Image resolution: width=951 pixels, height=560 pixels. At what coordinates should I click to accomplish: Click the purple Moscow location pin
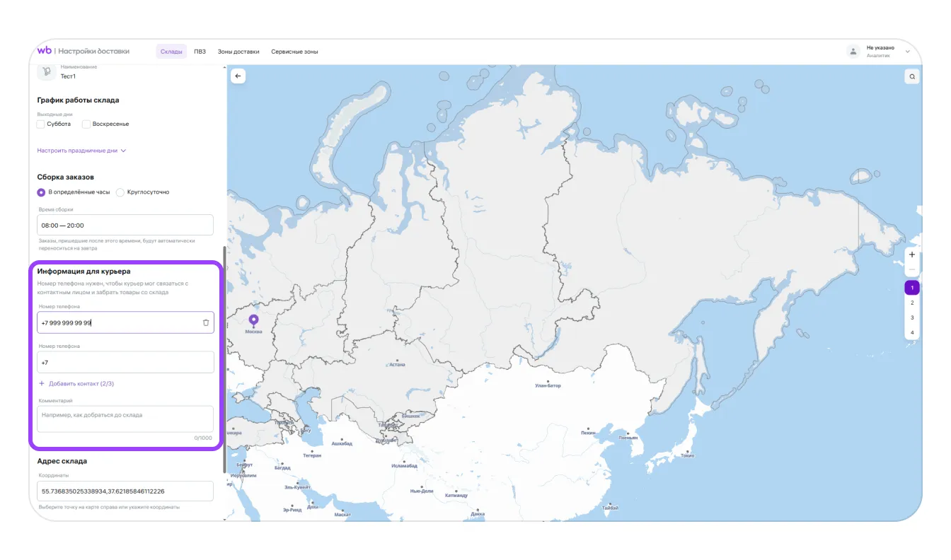pos(253,320)
